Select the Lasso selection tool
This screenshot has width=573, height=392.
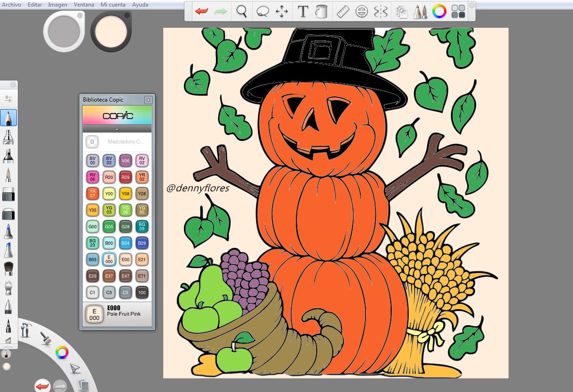(262, 11)
